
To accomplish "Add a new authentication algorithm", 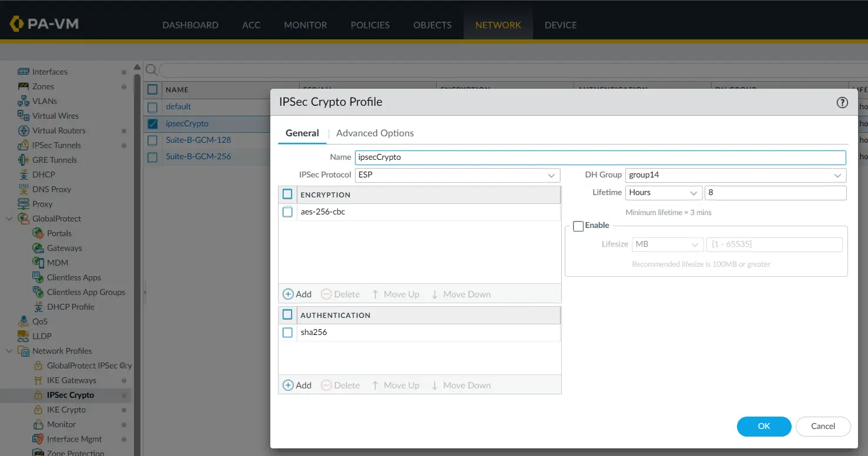I will click(x=297, y=385).
